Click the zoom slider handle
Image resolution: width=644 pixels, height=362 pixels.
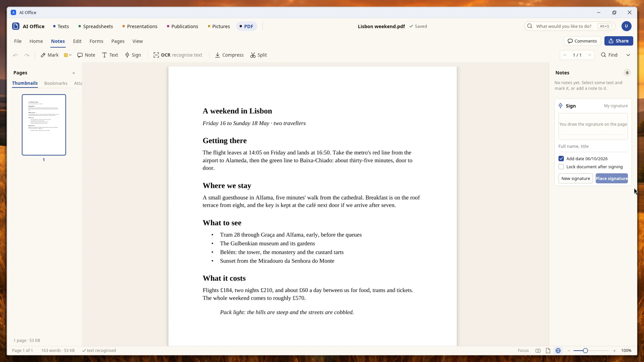pos(585,351)
